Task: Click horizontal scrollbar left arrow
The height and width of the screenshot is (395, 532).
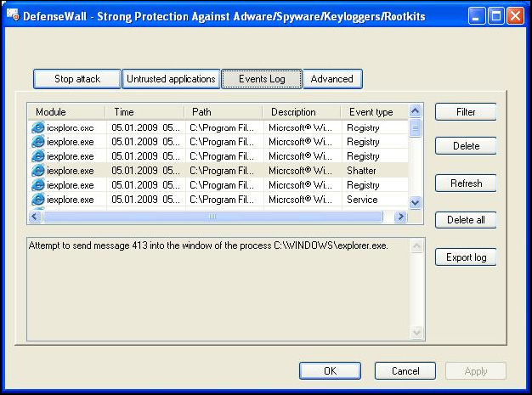Action: point(35,217)
